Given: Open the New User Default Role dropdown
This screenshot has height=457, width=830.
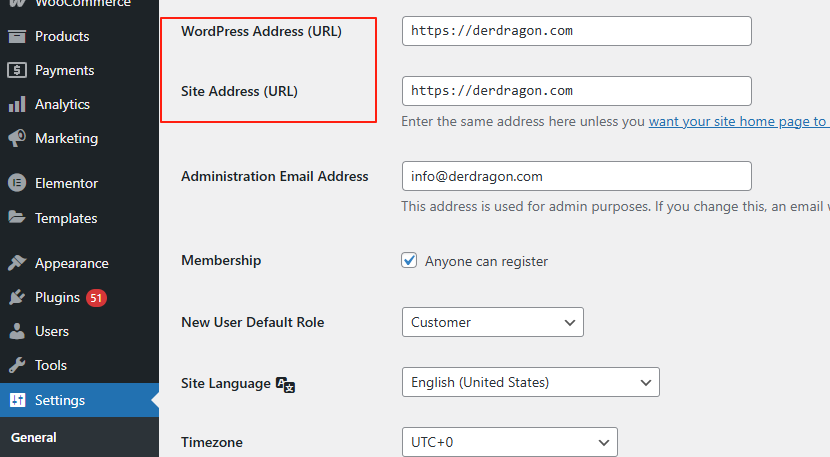Looking at the screenshot, I should [x=492, y=322].
